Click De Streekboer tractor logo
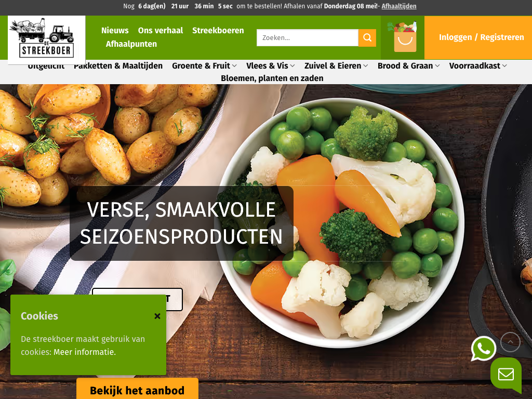The width and height of the screenshot is (532, 399). point(46,39)
